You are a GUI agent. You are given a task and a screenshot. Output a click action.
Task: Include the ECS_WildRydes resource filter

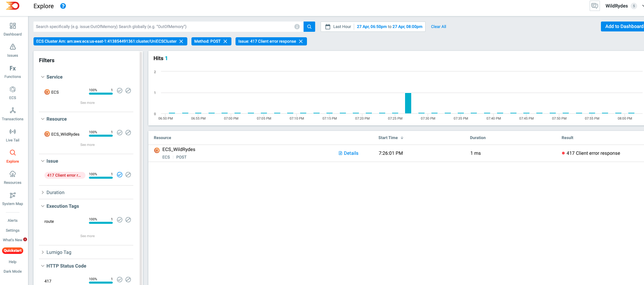[x=120, y=133]
